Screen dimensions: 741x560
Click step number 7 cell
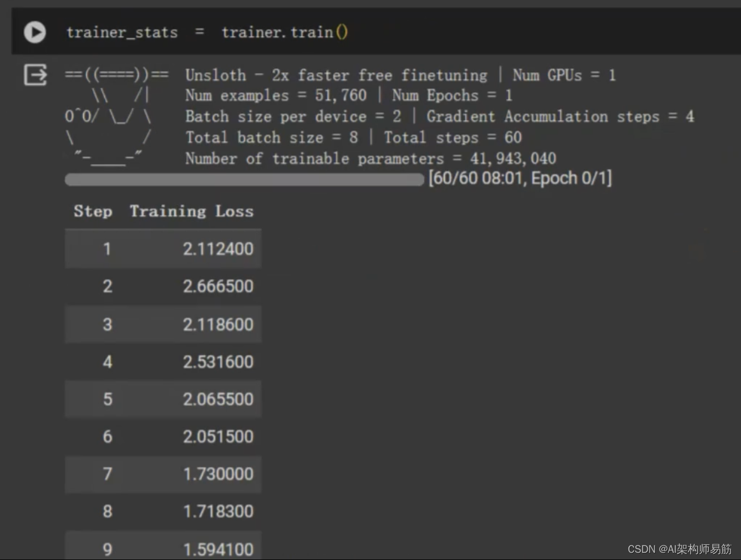pos(107,474)
